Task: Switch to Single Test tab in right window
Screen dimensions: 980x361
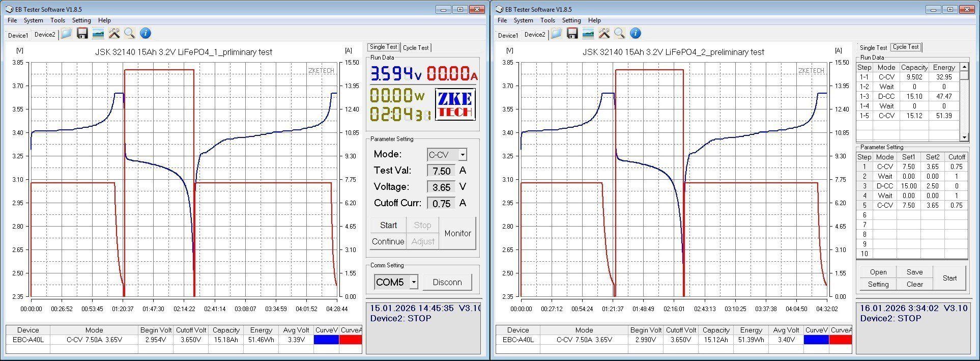Action: point(873,47)
